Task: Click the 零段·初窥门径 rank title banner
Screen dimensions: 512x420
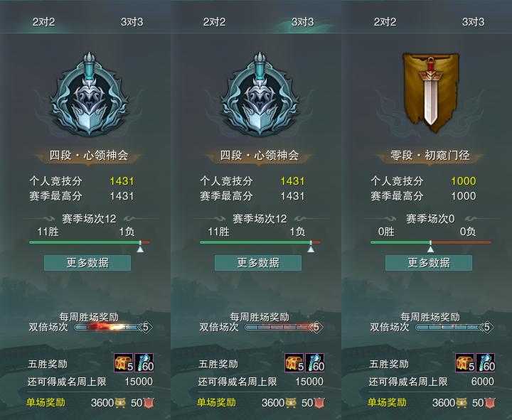Action: coord(430,156)
